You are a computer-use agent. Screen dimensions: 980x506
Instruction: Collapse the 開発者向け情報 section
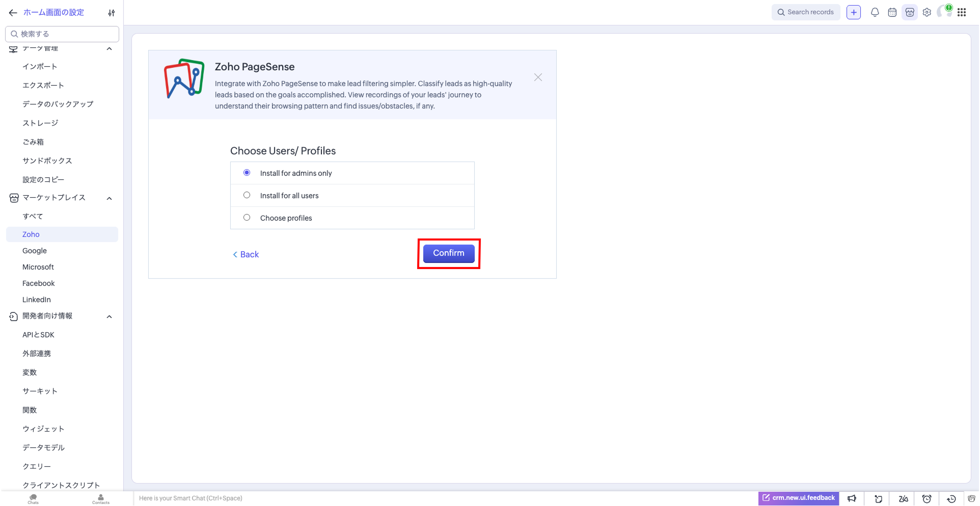(109, 316)
